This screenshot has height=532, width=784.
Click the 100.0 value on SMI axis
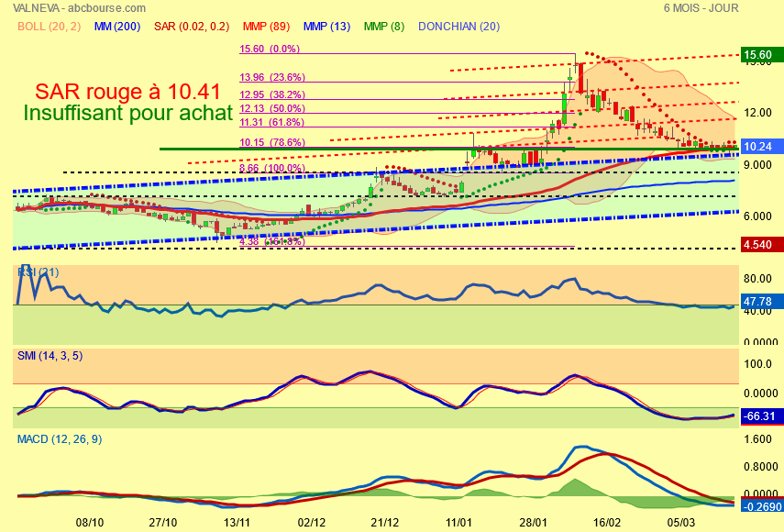[x=758, y=364]
